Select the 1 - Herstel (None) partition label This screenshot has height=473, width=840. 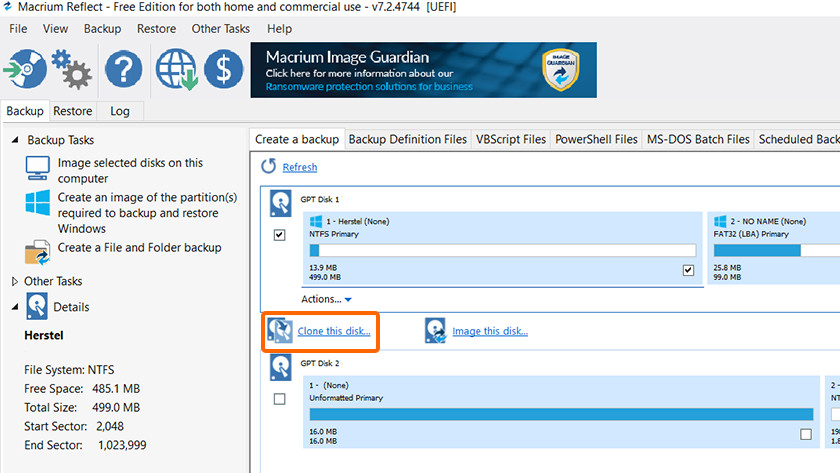(357, 221)
